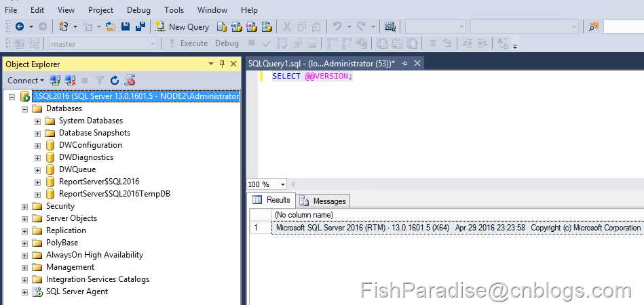The width and height of the screenshot is (644, 305).
Task: Click the Comment out selected lines icon
Action: coord(432,43)
